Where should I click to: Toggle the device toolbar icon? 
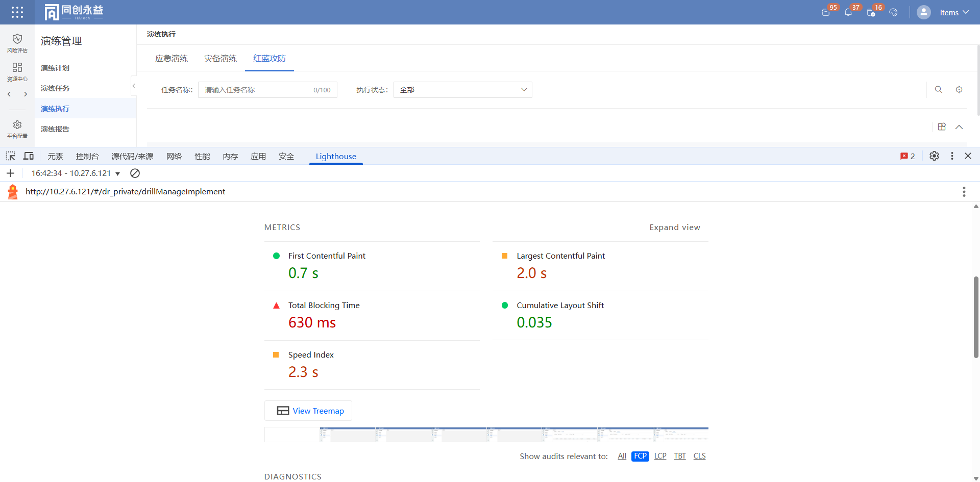29,156
